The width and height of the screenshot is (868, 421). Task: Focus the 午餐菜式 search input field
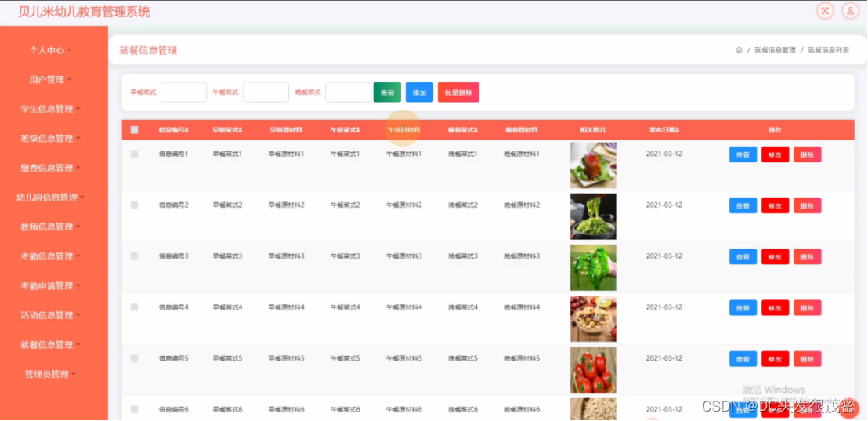(x=266, y=93)
